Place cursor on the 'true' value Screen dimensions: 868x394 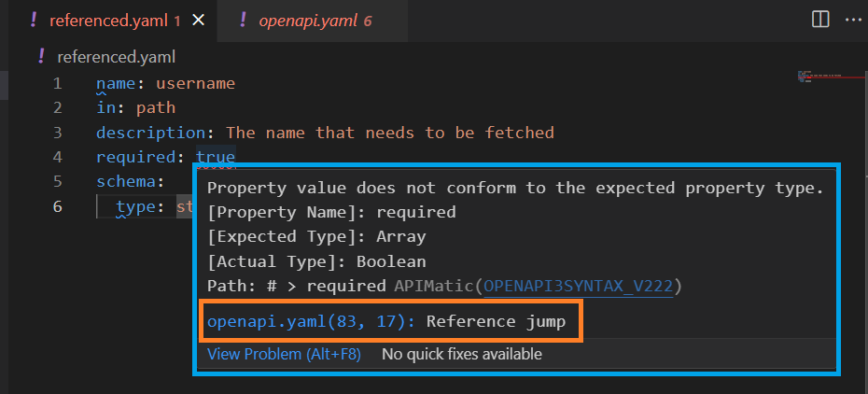click(216, 157)
